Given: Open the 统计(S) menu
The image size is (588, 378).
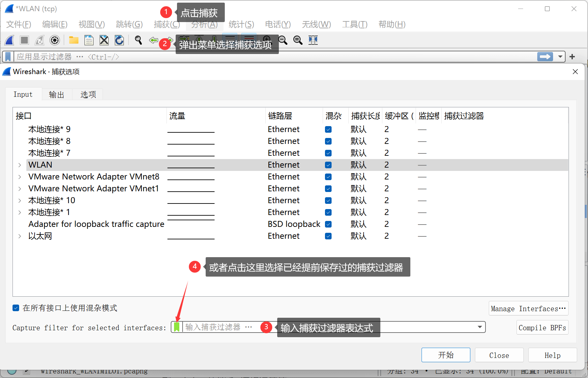Looking at the screenshot, I should pos(241,24).
